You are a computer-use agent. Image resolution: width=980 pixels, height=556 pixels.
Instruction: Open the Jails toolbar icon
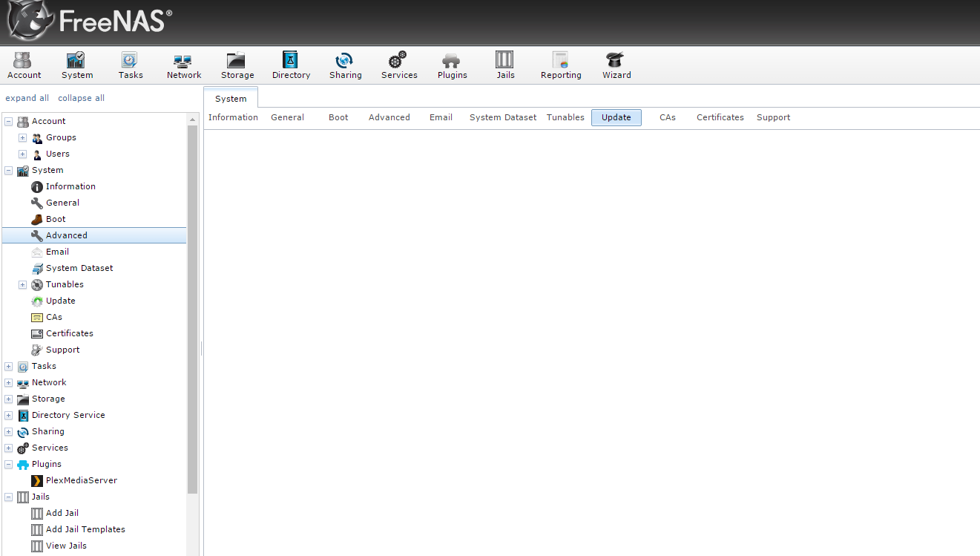505,65
